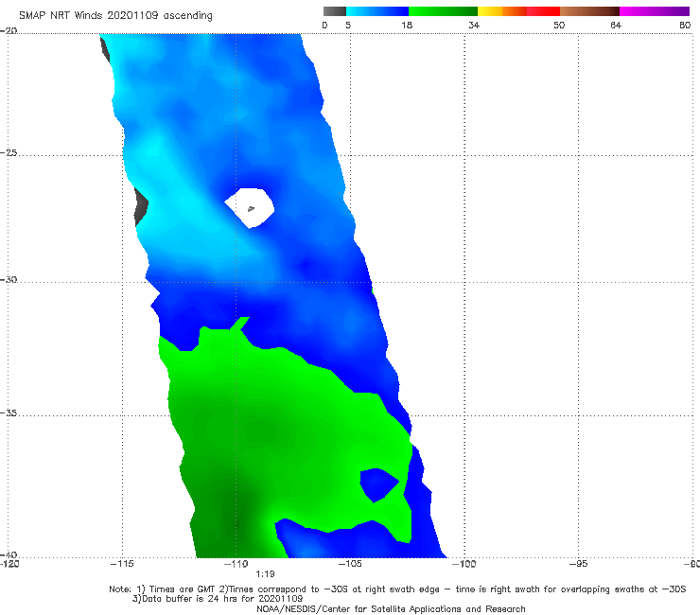Click the green segment of the color bar
Screen dimensions: 700x615
click(x=443, y=11)
